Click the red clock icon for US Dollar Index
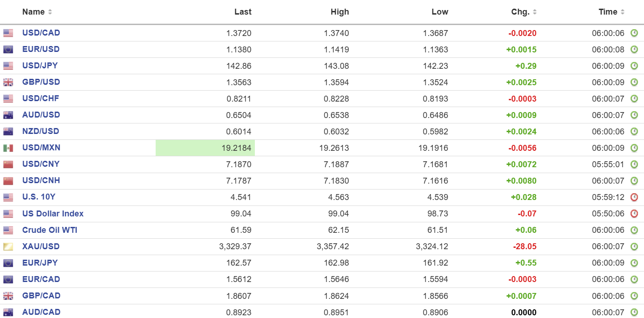The width and height of the screenshot is (644, 318). point(634,214)
